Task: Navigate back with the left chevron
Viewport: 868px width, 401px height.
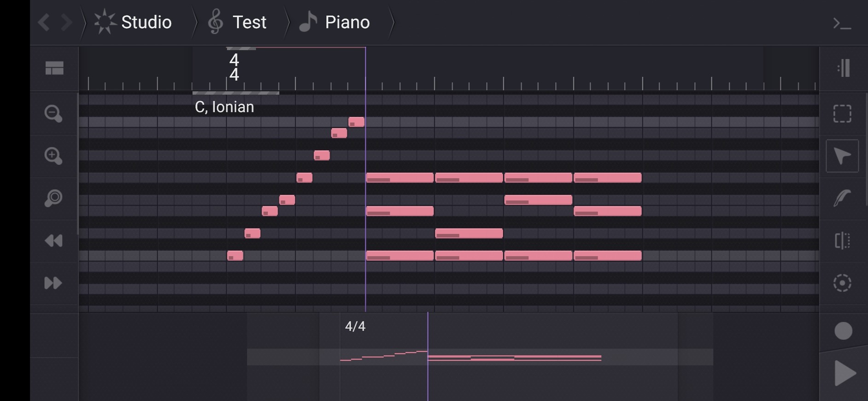Action: (x=44, y=22)
